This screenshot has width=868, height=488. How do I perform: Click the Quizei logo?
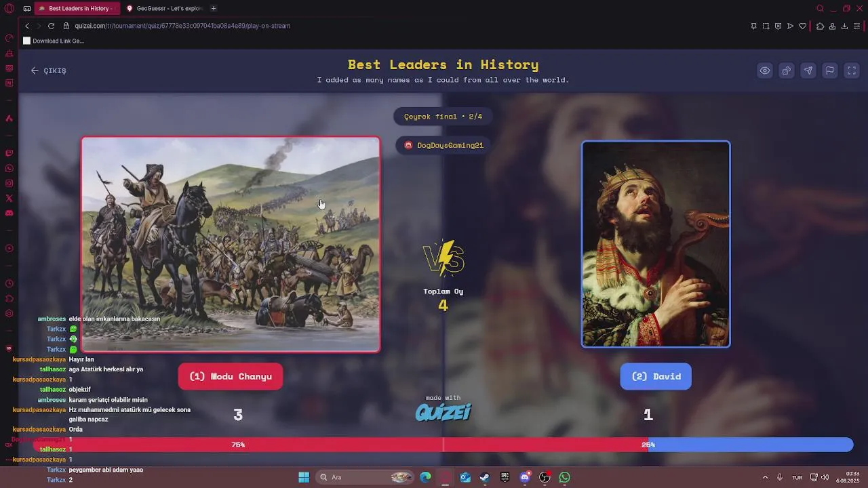(443, 412)
